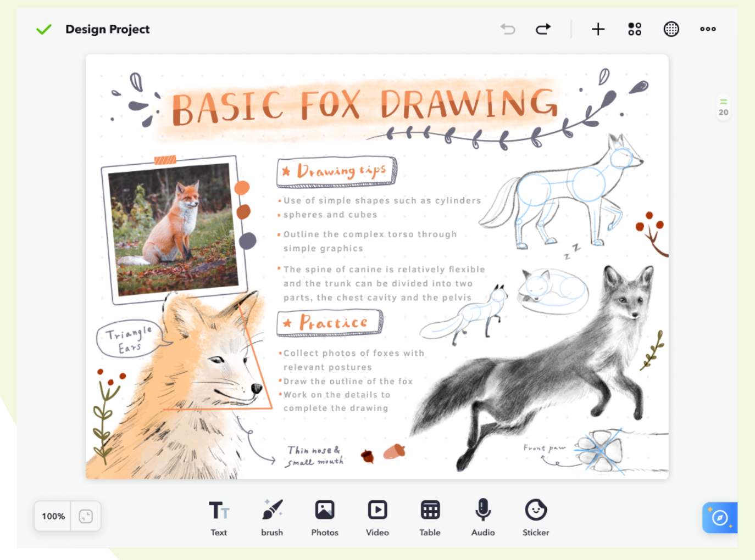Redo the last undone action
Viewport: 755px width, 560px height.
click(543, 29)
